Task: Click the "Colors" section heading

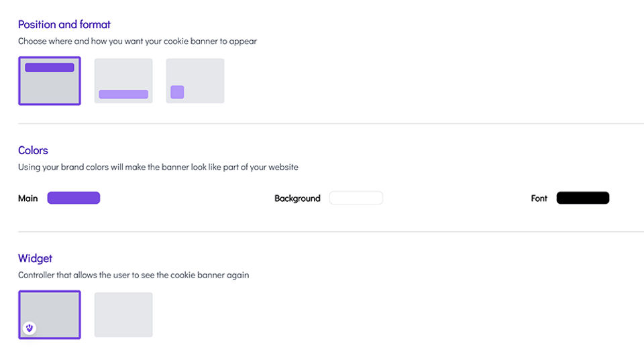Action: (34, 151)
